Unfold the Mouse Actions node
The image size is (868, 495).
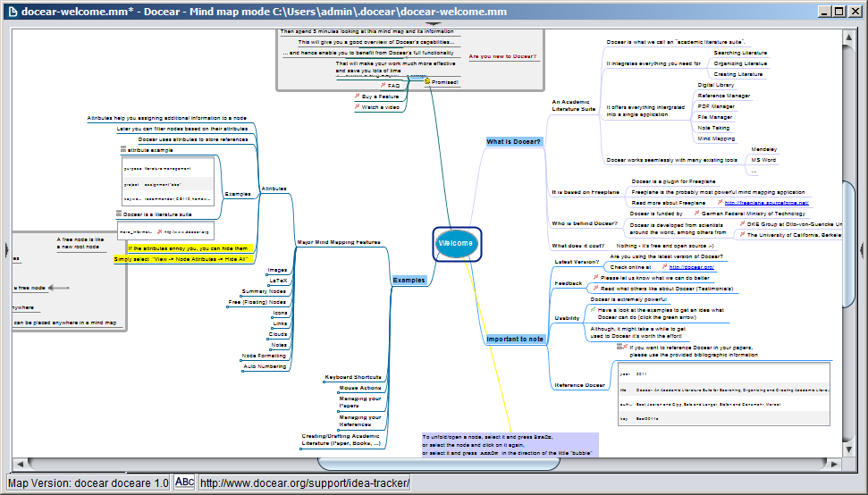[x=338, y=392]
